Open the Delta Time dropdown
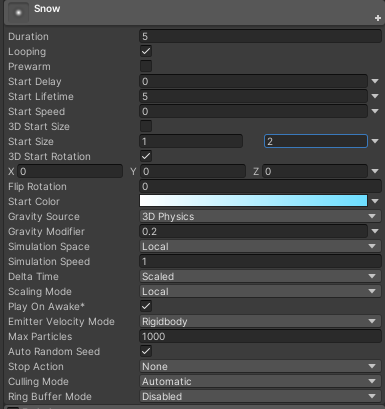Image resolution: width=385 pixels, height=409 pixels. tap(260, 276)
